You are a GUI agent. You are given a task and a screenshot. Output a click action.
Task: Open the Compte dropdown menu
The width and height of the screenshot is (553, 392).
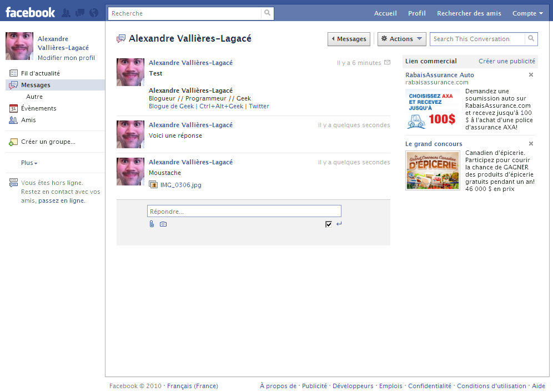click(527, 13)
